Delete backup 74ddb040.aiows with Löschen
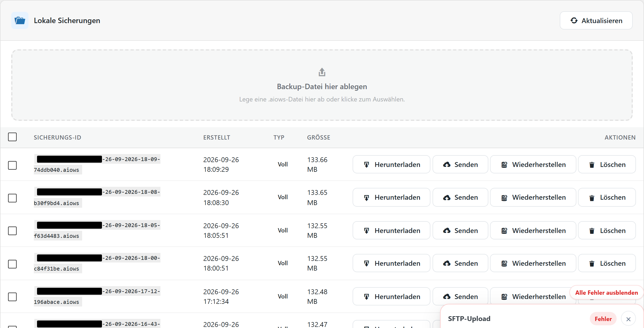 click(607, 165)
